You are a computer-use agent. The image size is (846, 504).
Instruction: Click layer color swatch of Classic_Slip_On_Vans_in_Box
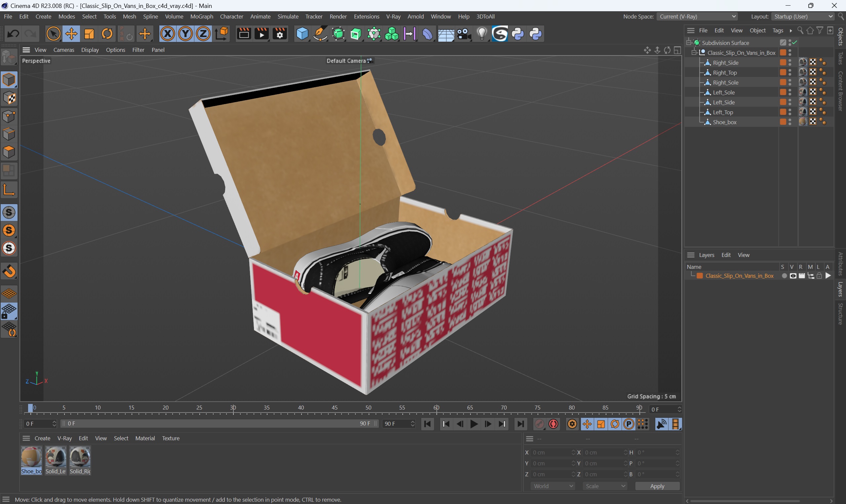700,276
